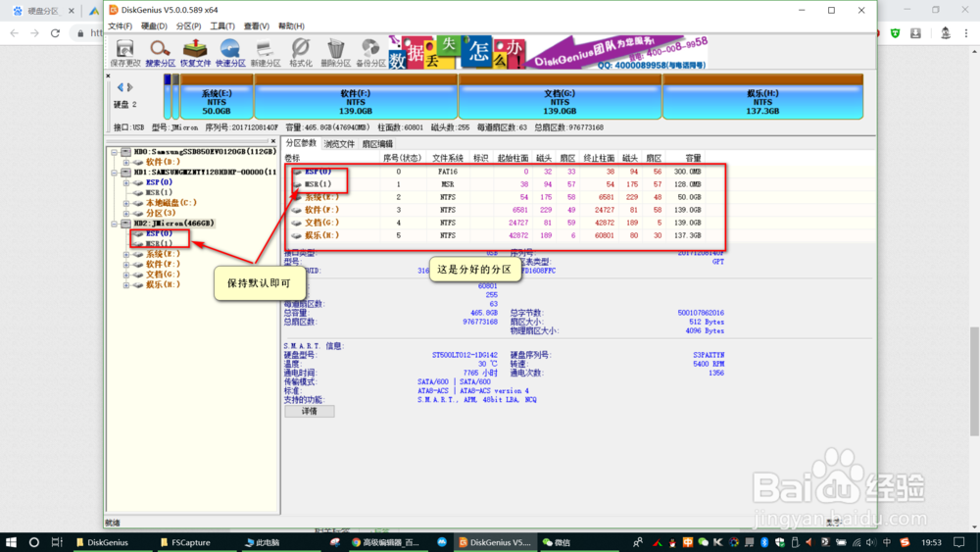The image size is (980, 552).
Task: Expand the 分区(3) tree node
Action: click(126, 213)
